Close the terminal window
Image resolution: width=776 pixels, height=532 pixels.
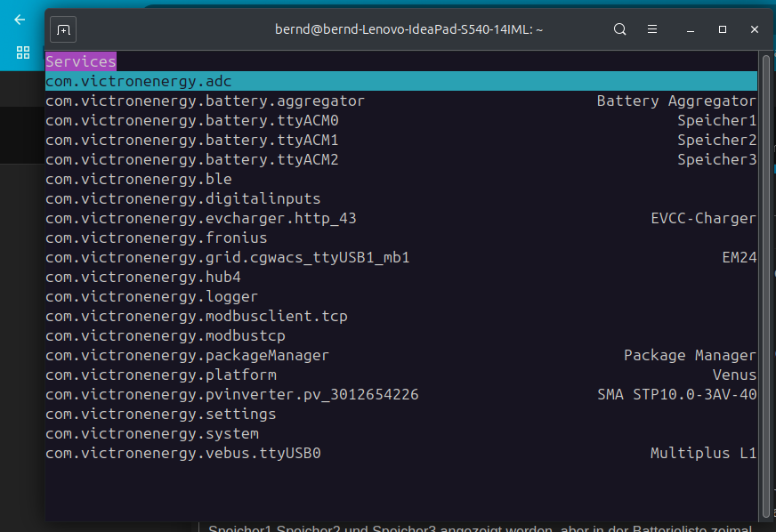[755, 29]
